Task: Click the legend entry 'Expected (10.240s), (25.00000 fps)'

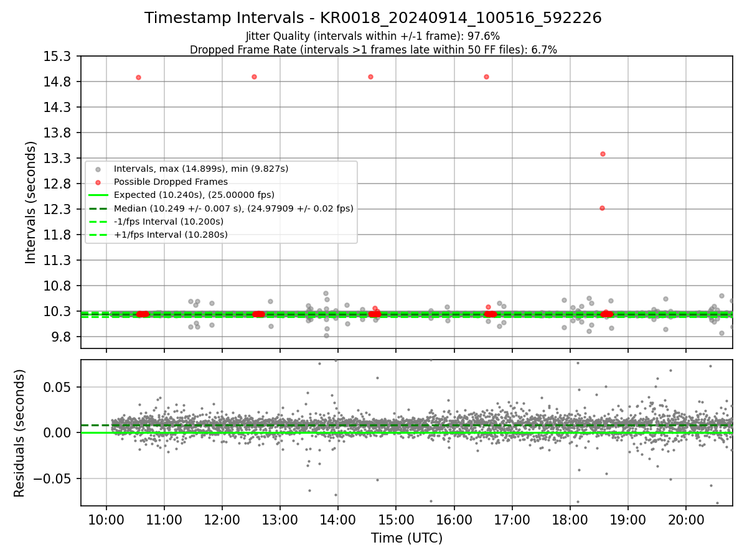Action: click(194, 195)
